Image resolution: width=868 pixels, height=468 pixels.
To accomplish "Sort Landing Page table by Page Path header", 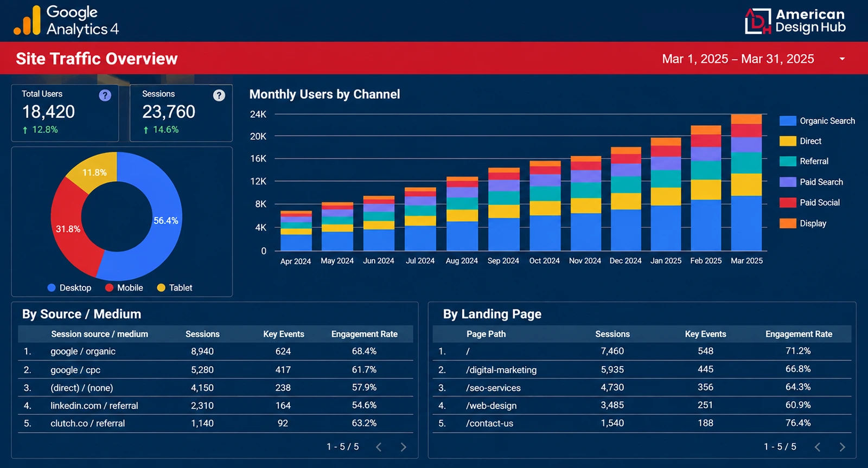I will [486, 334].
